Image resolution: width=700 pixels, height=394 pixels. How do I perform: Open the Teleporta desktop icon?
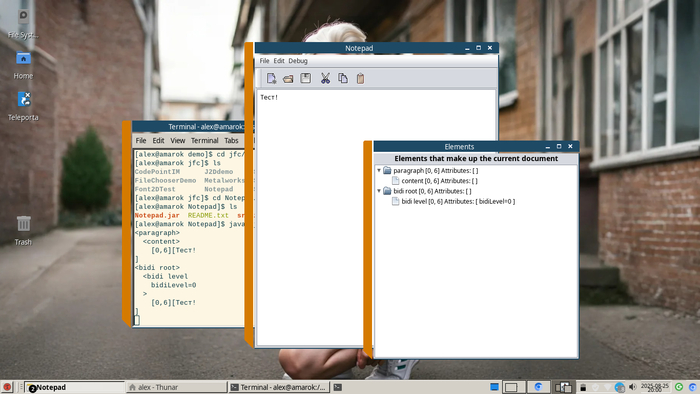tap(23, 106)
